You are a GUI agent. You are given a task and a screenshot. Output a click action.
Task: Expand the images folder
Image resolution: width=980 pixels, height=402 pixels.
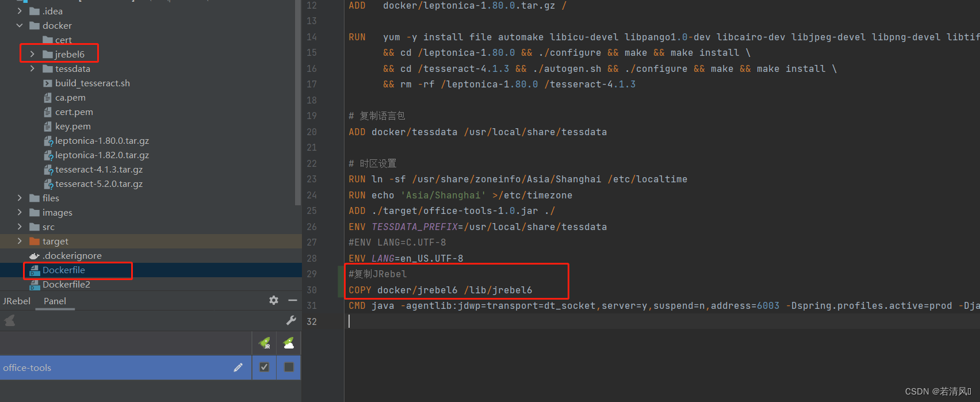coord(20,212)
